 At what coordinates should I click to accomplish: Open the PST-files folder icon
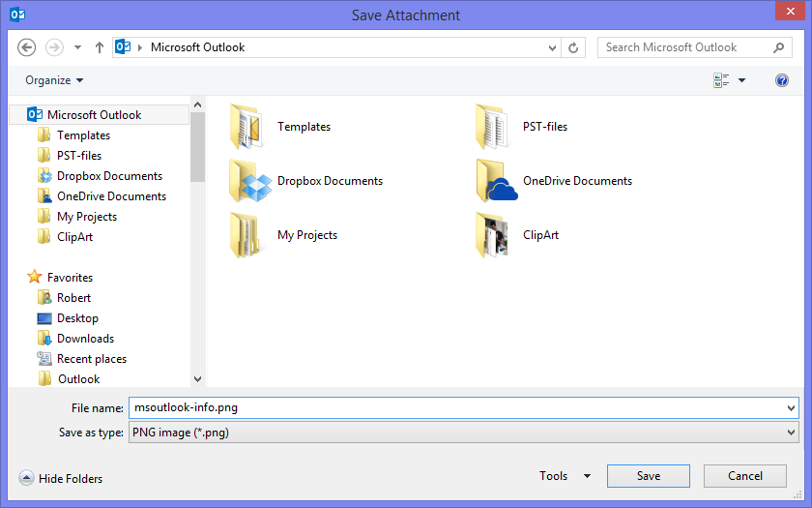point(497,127)
